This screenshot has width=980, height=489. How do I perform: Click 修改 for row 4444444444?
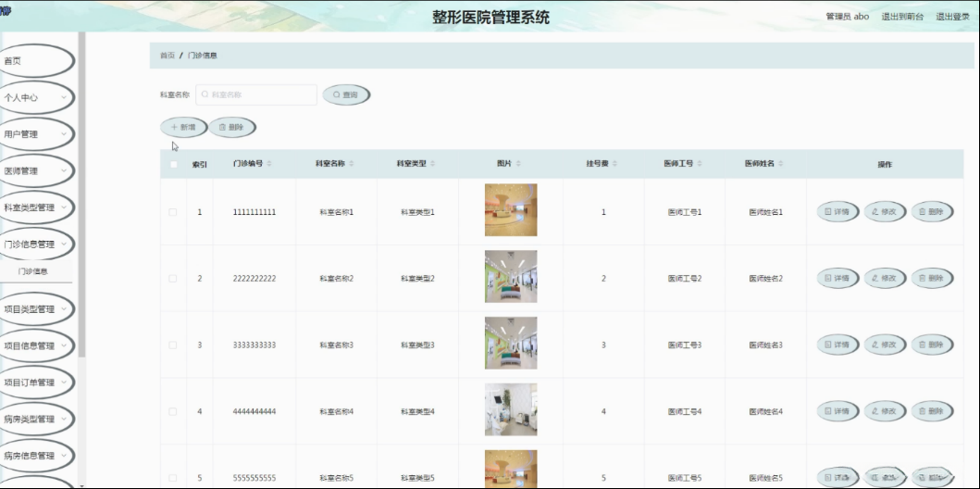tap(885, 411)
